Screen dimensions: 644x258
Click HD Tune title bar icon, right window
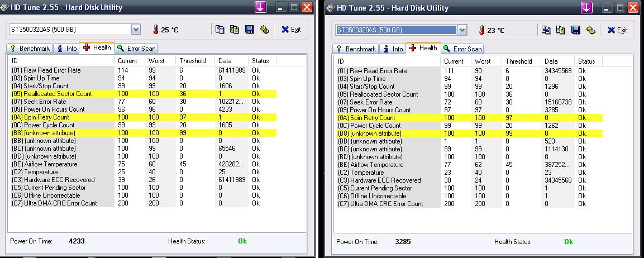coord(330,8)
